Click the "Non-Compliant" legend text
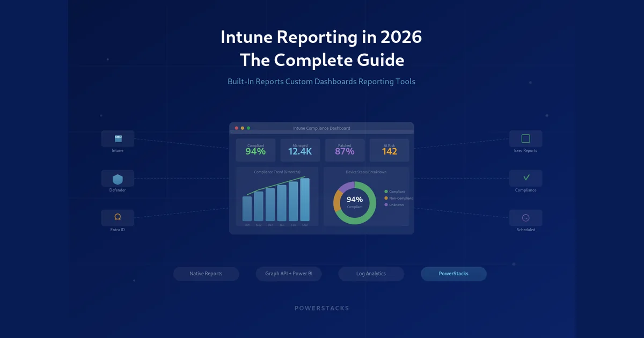644x338 pixels. (401, 198)
